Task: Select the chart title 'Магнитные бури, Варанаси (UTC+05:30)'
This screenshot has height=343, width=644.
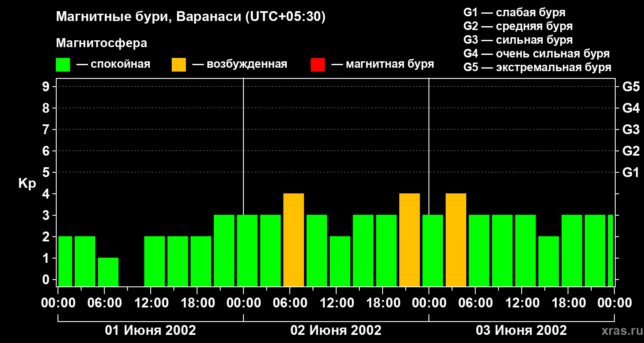Action: [191, 17]
